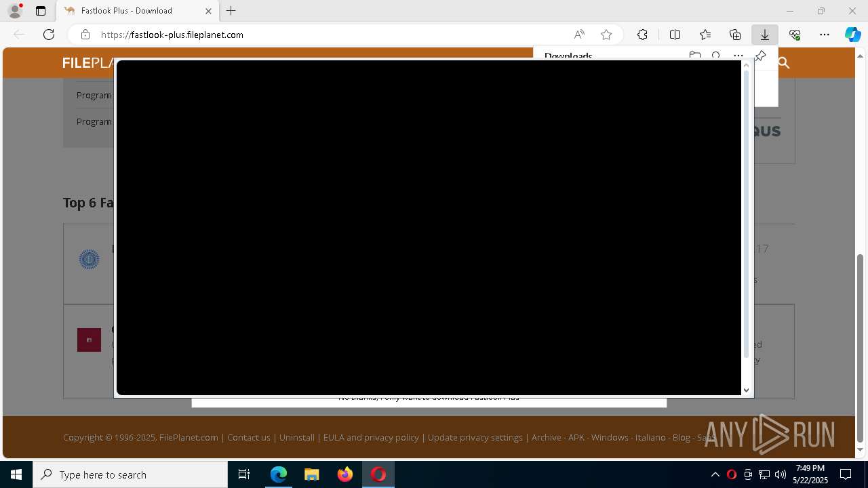Click the page scrollbar thumb
The height and width of the screenshot is (488, 868).
[x=861, y=348]
